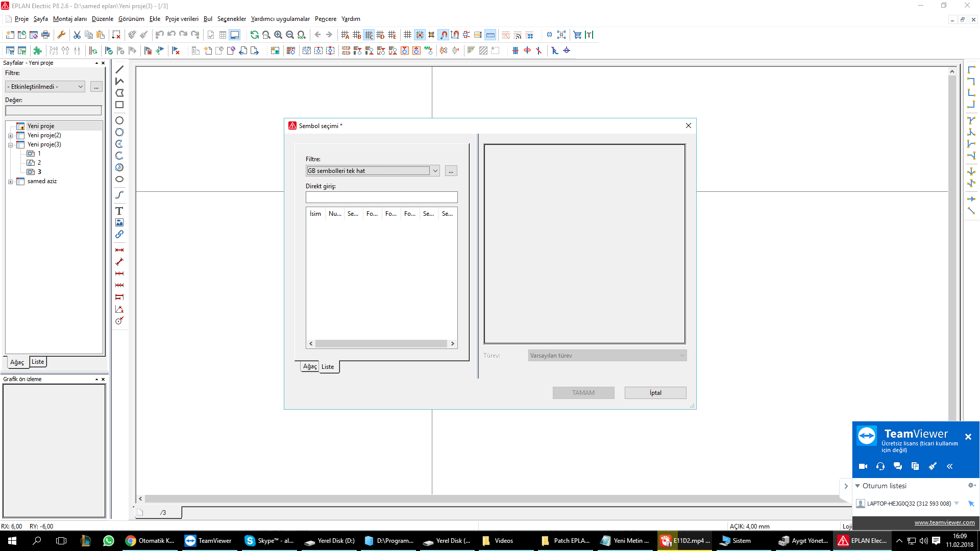Select the hyperlink tool

[119, 234]
